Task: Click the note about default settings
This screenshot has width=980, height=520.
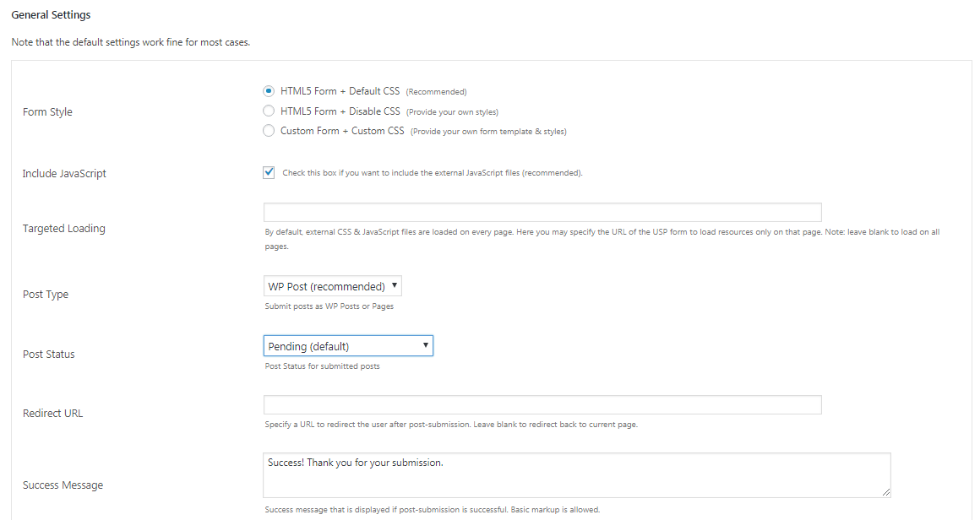Action: [131, 42]
